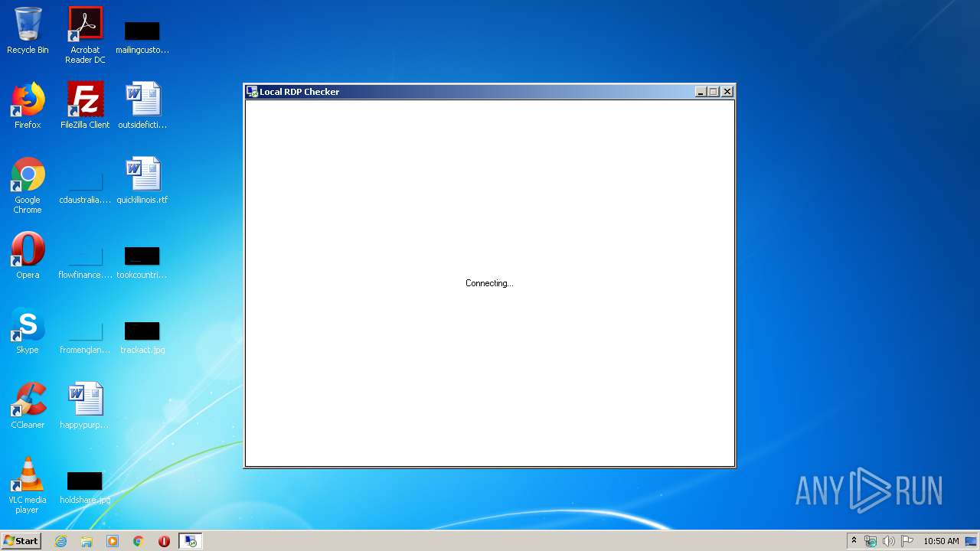
Task: Open Internet Explorer from taskbar
Action: pos(61,541)
